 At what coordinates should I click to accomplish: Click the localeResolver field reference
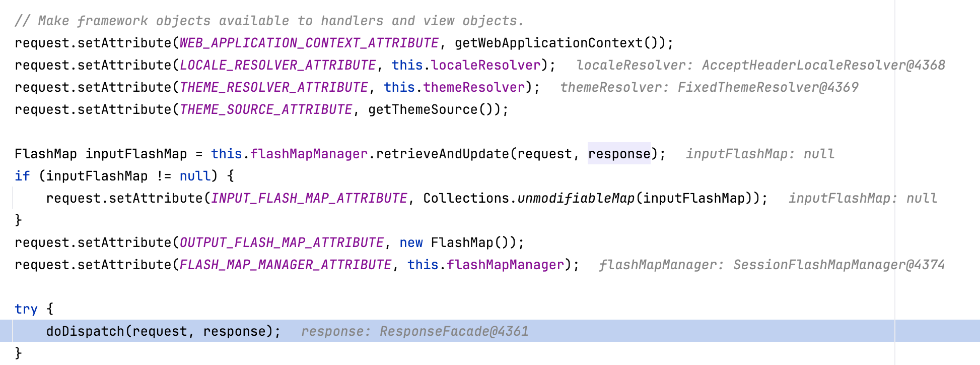point(485,65)
